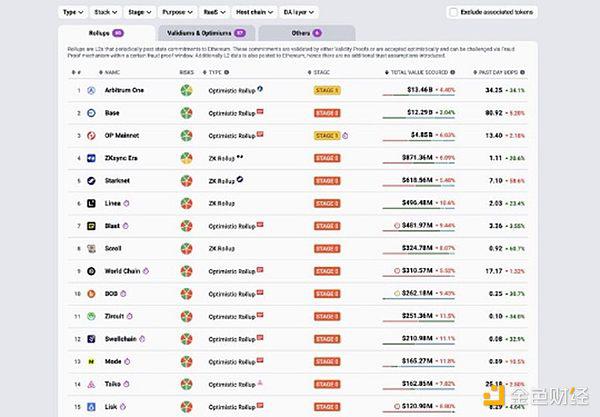Click the Base logo icon
Viewport: 600px width, 417px height.
click(91, 113)
